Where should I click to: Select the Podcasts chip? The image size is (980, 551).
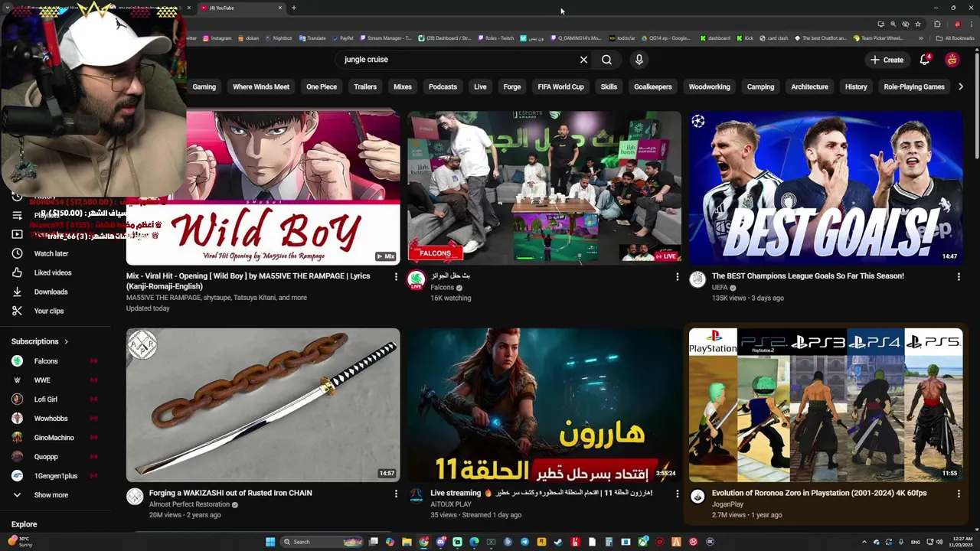[443, 86]
